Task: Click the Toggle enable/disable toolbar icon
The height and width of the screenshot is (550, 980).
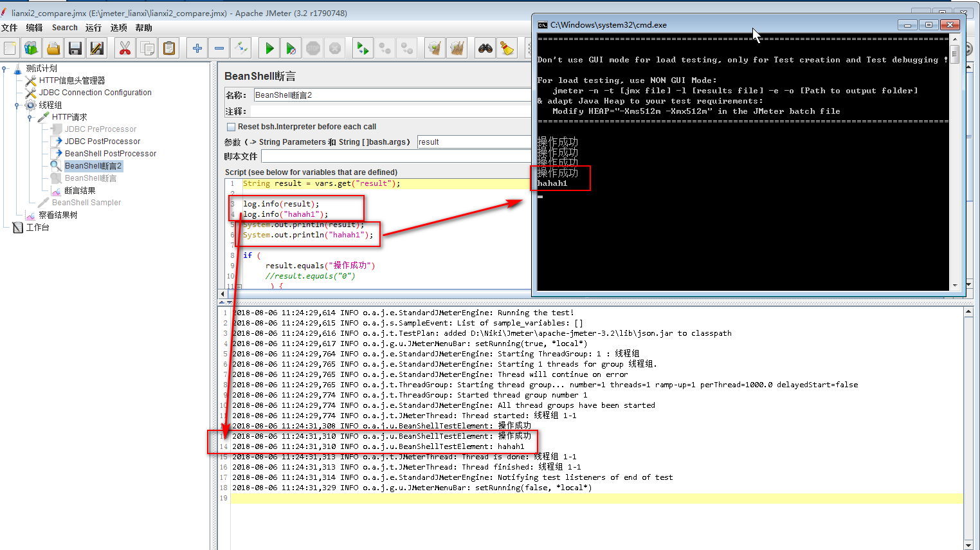Action: [x=241, y=48]
